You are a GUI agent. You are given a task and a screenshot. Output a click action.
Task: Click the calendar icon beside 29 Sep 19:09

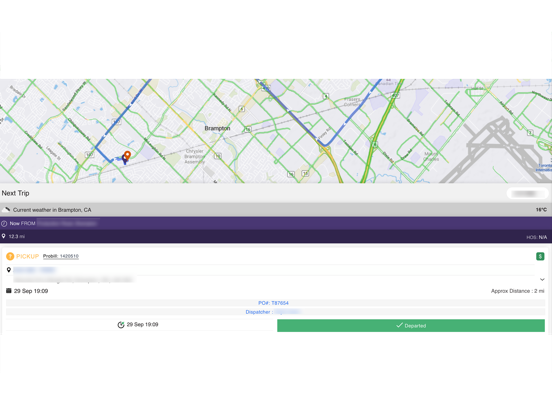(9, 291)
